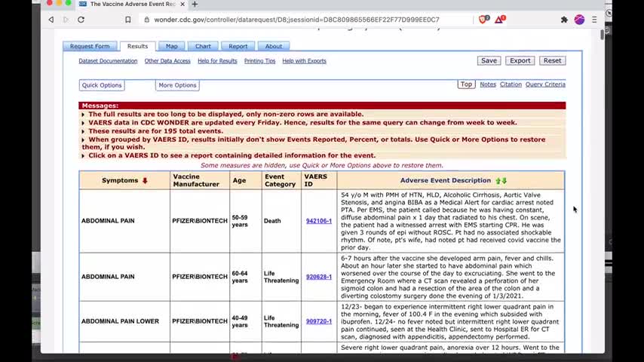Click the page vertical scrollbar
The width and height of the screenshot is (644, 362).
point(602,35)
